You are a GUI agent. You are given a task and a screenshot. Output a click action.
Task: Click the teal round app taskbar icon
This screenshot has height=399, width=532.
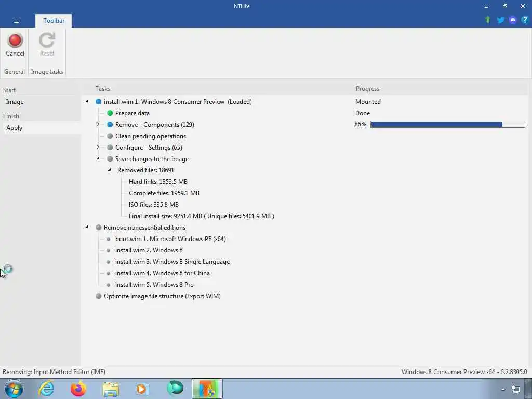tap(175, 389)
